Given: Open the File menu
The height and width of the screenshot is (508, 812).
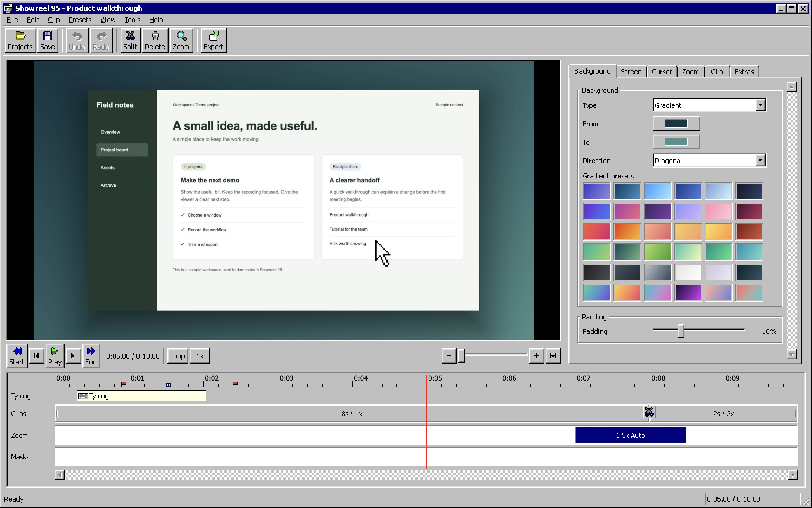Looking at the screenshot, I should (12, 20).
